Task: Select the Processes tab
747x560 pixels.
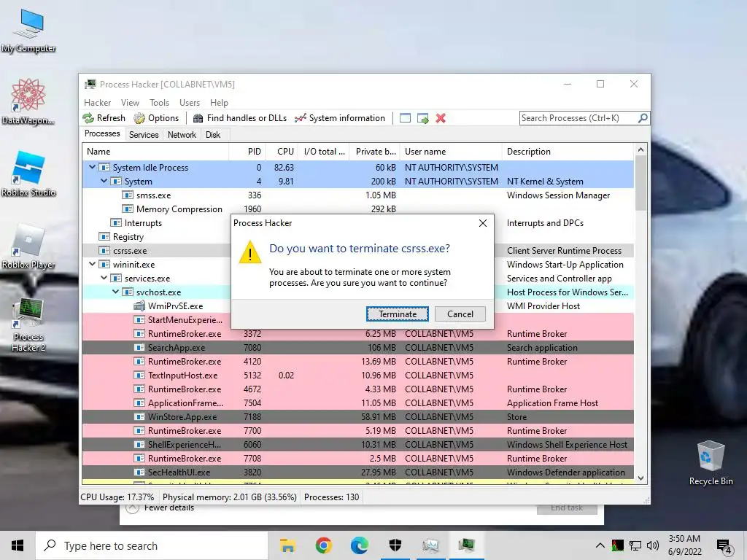Action: 102,134
